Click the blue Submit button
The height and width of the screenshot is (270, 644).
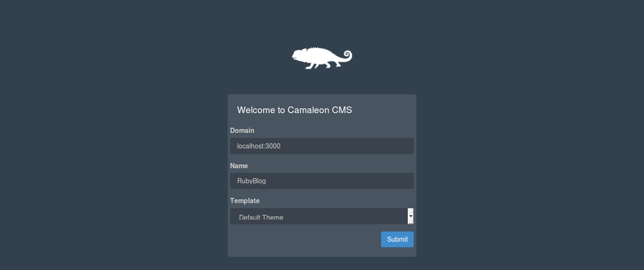tap(397, 239)
